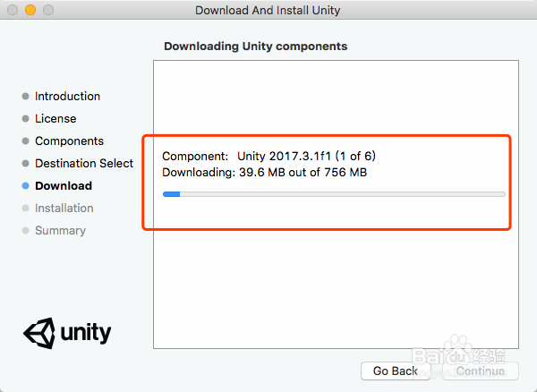Click the Introduction step bullet
This screenshot has width=537, height=392.
point(25,96)
